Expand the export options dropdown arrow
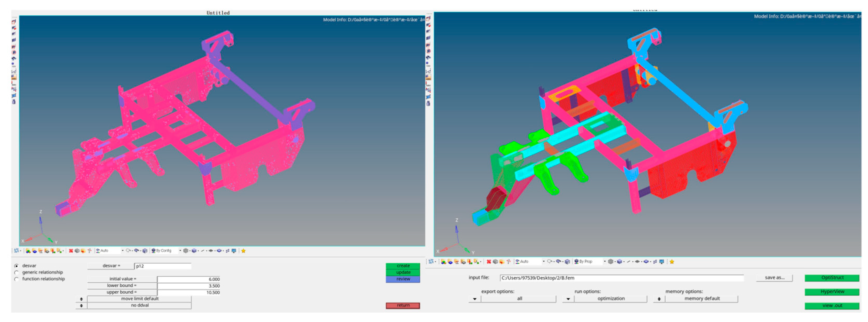The width and height of the screenshot is (868, 322). (475, 299)
